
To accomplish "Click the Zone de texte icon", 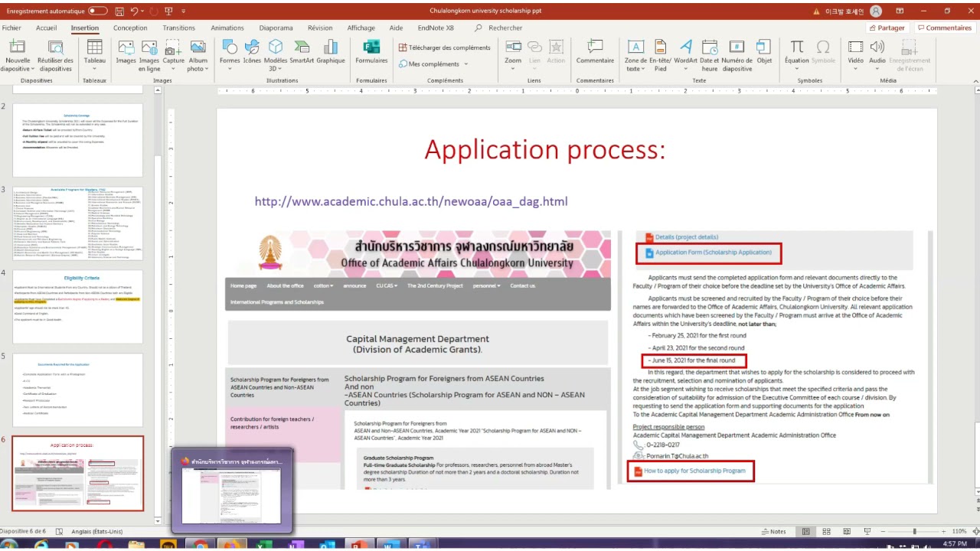I will point(635,47).
